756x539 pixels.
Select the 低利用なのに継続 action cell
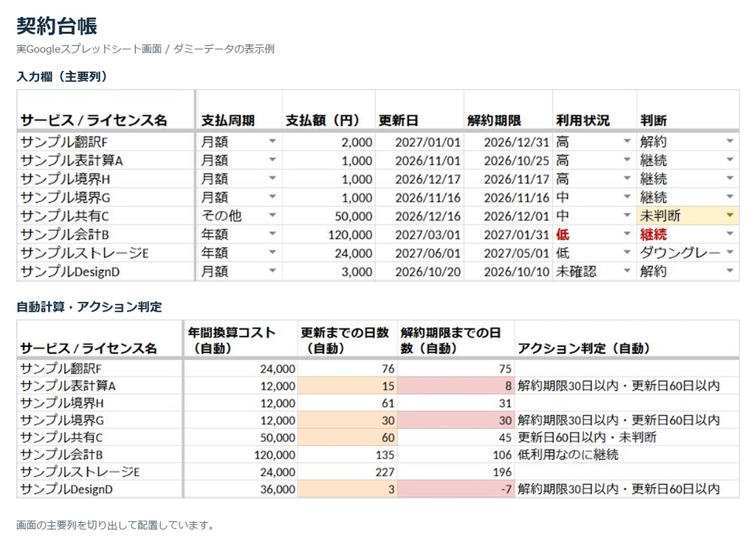tap(627, 455)
